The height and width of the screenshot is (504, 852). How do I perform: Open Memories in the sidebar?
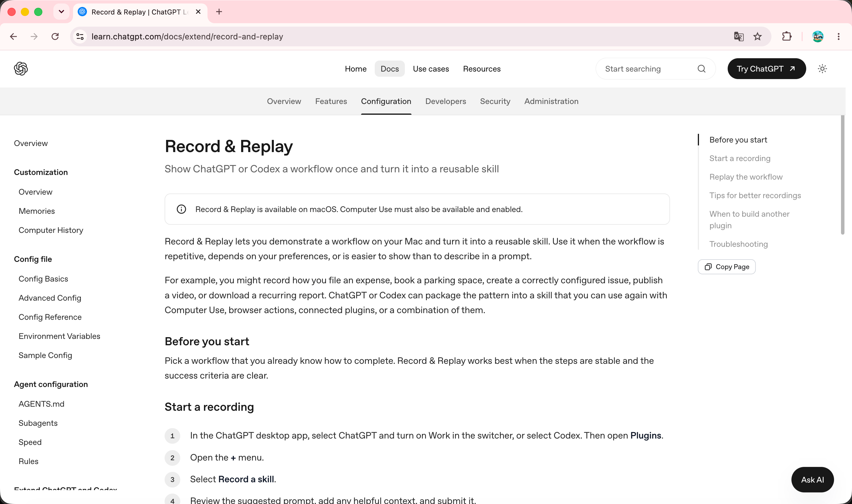pos(37,211)
